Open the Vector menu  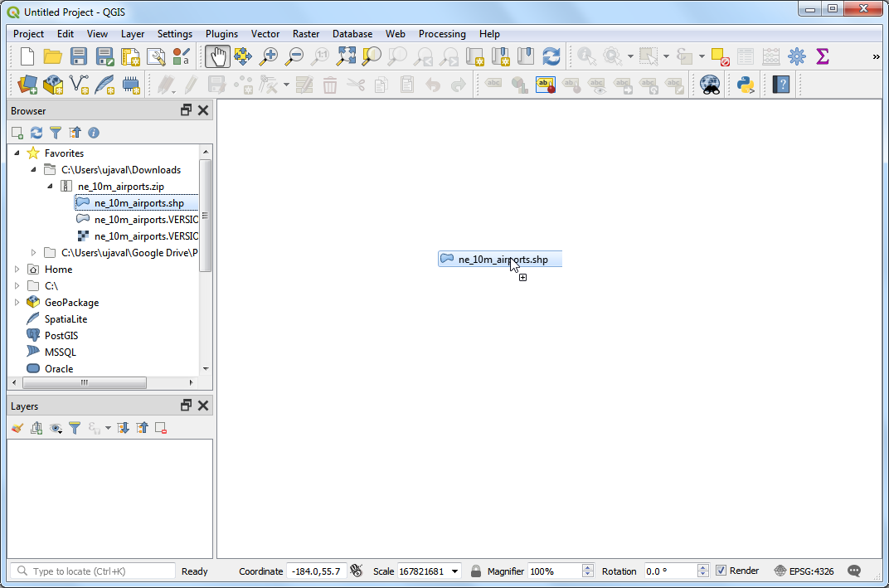coord(265,34)
